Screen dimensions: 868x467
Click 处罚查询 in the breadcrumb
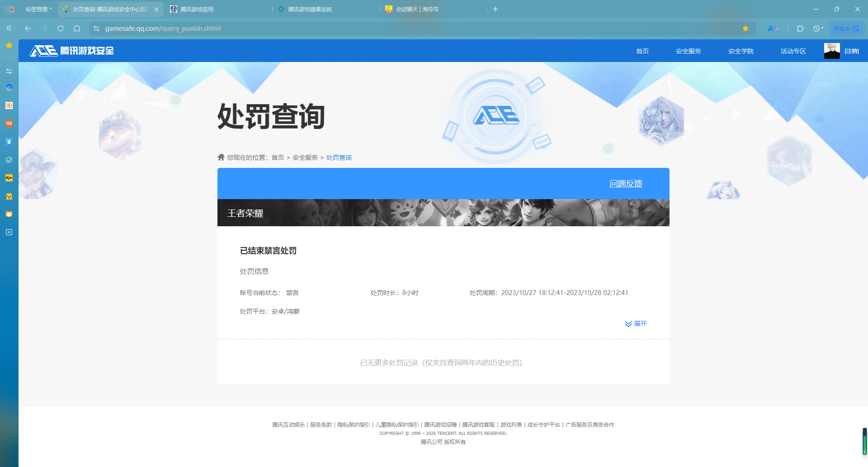(x=339, y=157)
